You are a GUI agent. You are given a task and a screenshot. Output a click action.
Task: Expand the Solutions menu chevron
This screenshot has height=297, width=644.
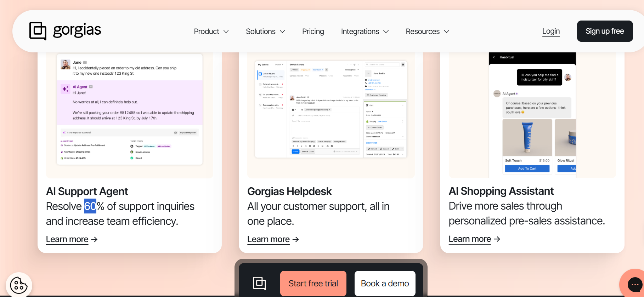point(282,32)
